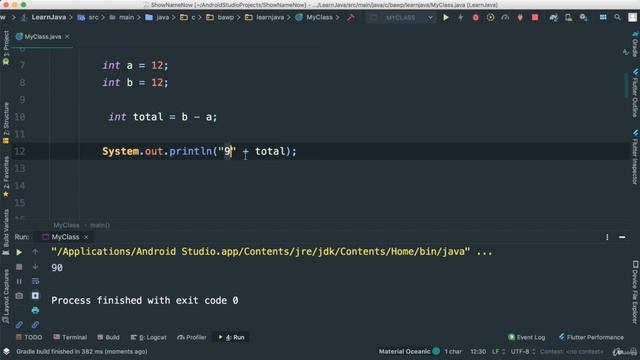Viewport: 640px width, 360px height.
Task: Click the java breadcrumb folder
Action: 158,18
